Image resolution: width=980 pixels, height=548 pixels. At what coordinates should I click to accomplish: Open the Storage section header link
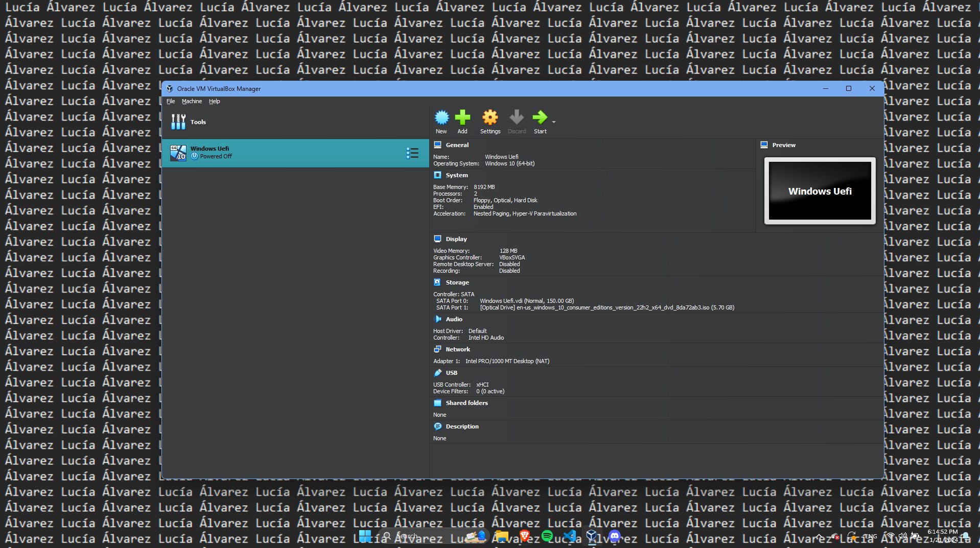(x=457, y=282)
